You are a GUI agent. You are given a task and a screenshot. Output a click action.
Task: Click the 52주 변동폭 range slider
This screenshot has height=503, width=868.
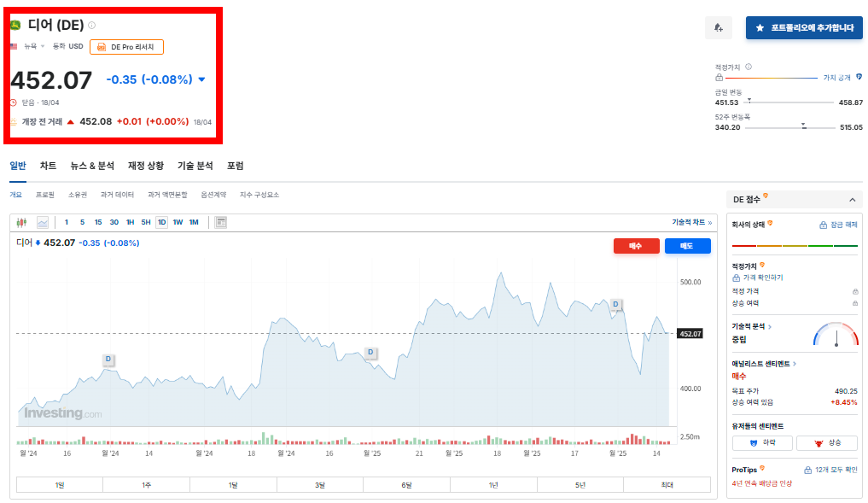[790, 127]
